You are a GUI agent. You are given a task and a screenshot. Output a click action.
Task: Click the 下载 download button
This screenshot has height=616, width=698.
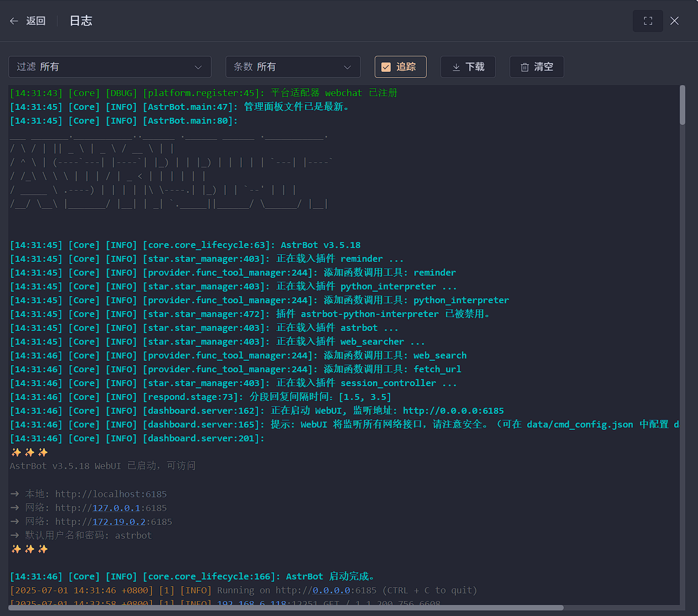tap(468, 67)
